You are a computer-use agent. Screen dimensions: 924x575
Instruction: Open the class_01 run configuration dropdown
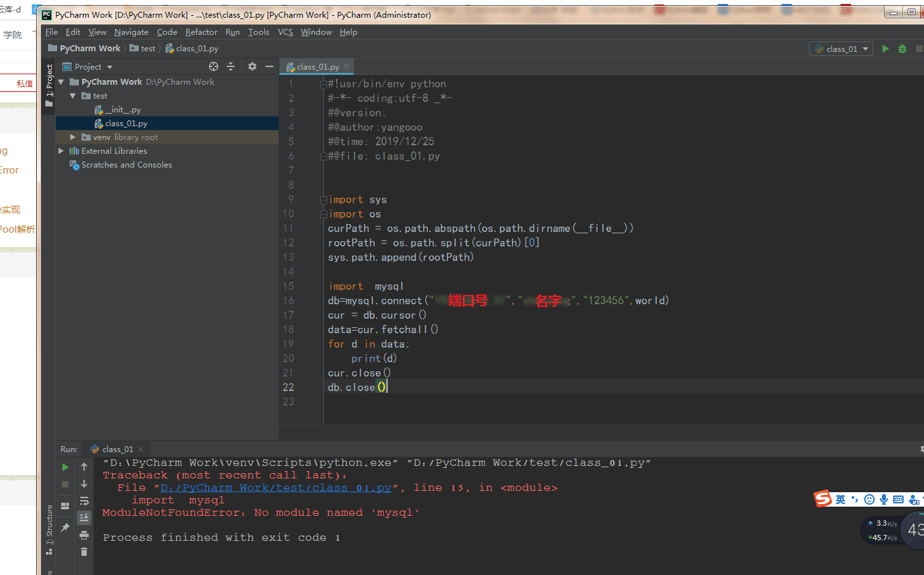point(841,49)
